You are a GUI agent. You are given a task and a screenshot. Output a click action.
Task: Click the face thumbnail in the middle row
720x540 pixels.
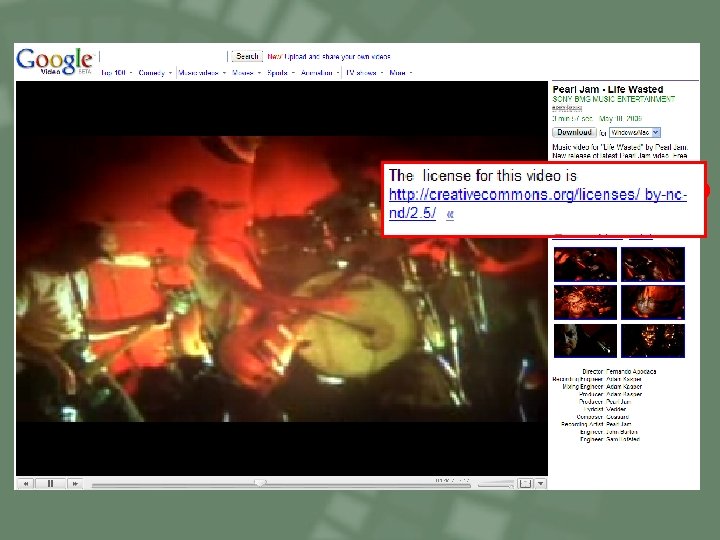[x=653, y=302]
